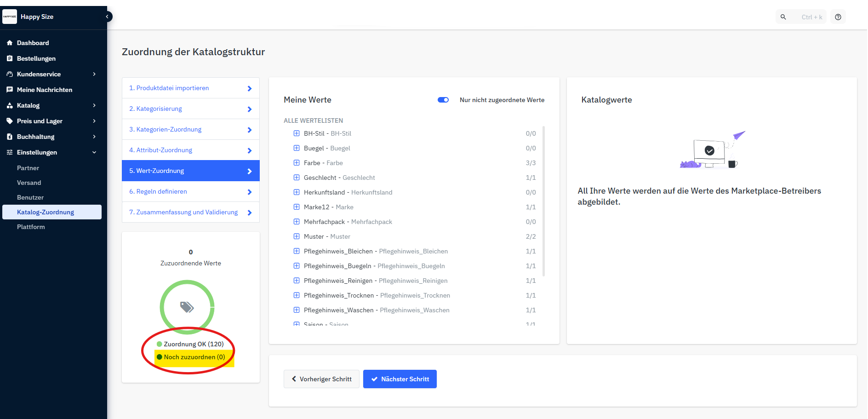Screen dimensions: 868x419
Task: Click the Dashboard home icon
Action: click(10, 43)
